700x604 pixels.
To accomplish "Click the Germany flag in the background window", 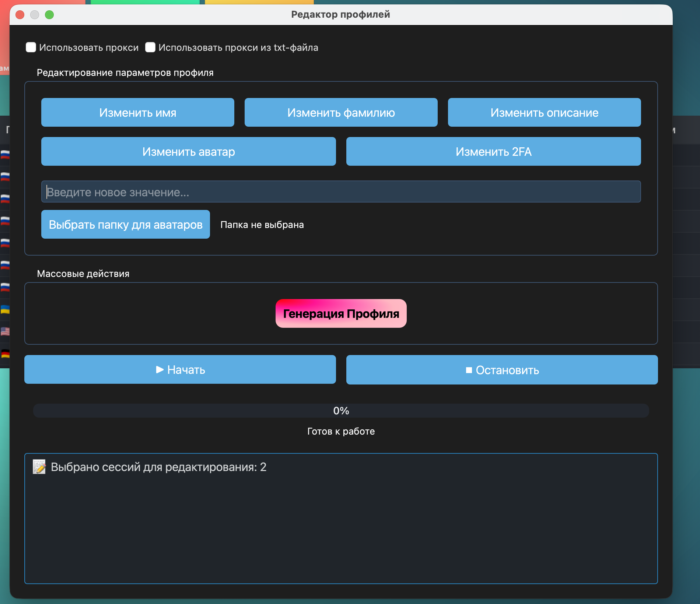I will 5,354.
